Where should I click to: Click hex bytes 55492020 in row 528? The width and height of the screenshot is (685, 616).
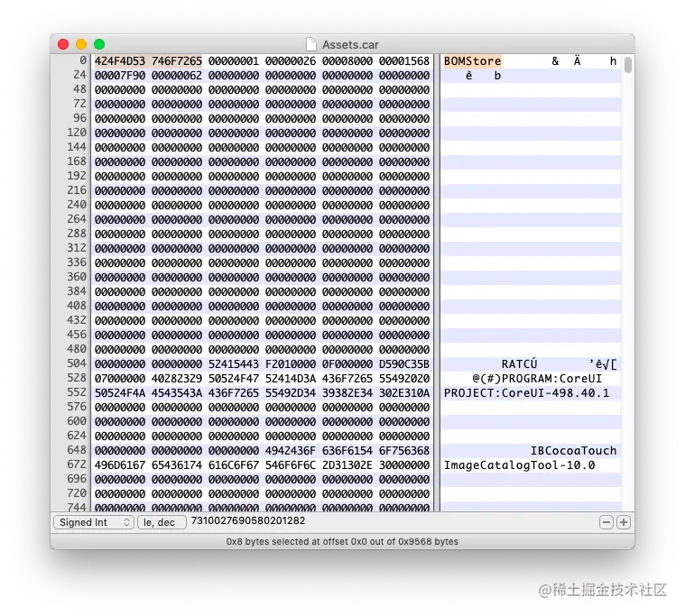coord(404,379)
